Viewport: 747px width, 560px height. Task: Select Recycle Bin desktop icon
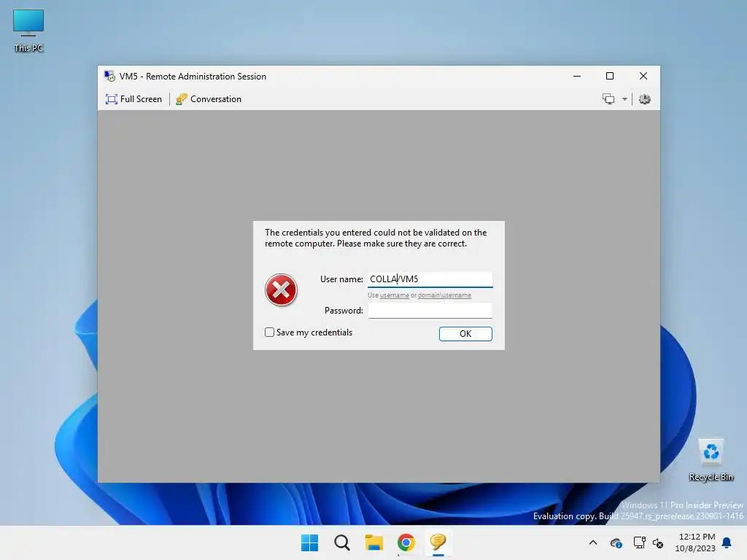[x=711, y=460]
